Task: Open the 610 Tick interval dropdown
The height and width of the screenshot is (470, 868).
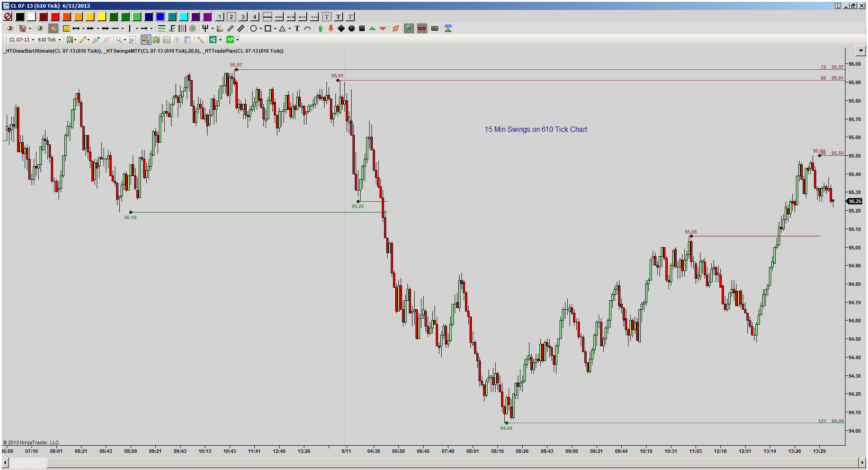Action: click(x=59, y=40)
